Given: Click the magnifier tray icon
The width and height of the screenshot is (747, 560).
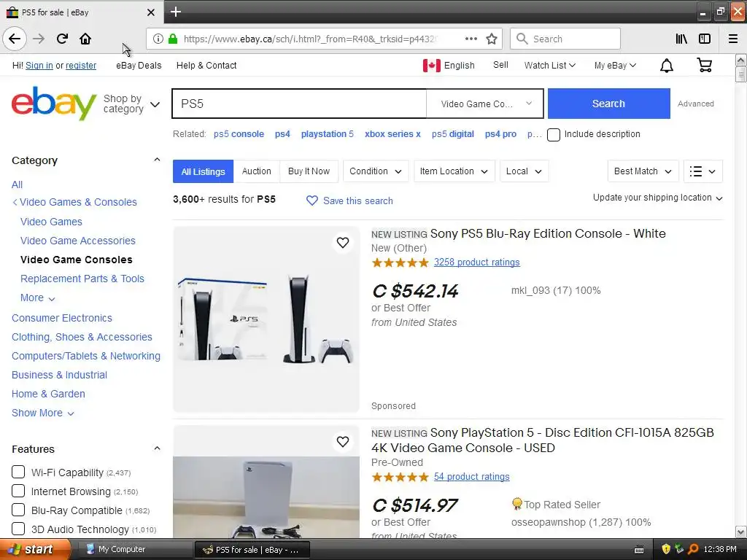Looking at the screenshot, I should [x=693, y=549].
